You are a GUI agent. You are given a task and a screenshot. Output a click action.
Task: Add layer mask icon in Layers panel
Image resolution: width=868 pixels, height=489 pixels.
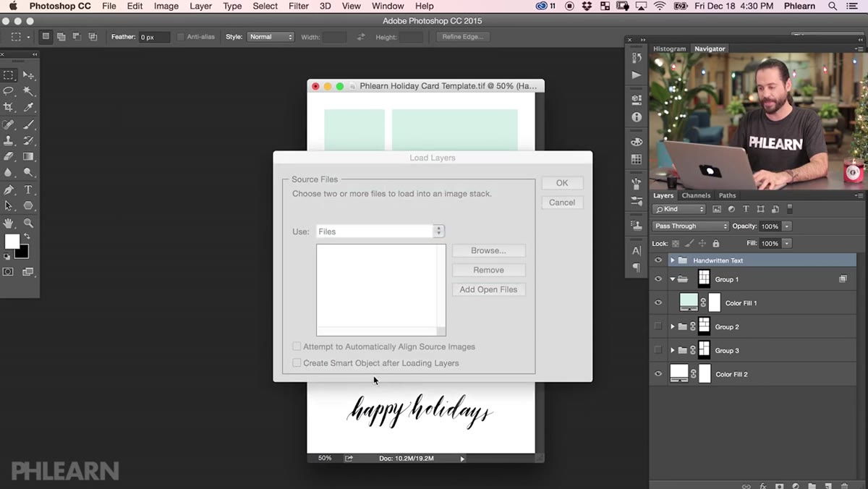(779, 486)
